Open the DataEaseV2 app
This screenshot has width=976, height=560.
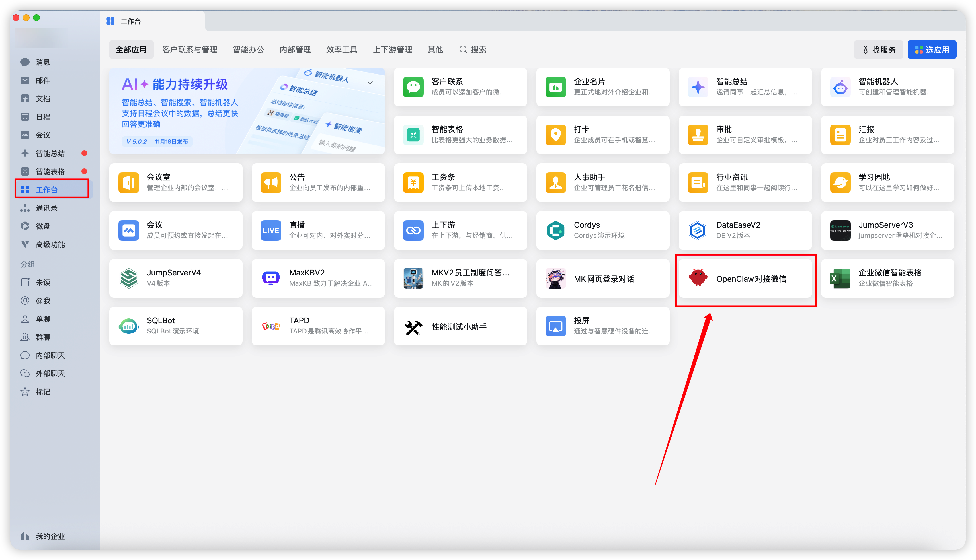pos(745,230)
